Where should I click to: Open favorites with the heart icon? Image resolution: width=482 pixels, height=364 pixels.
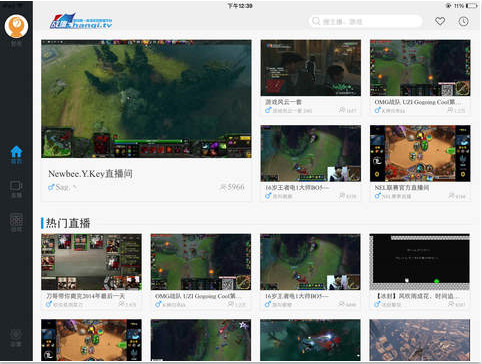pyautogui.click(x=440, y=21)
